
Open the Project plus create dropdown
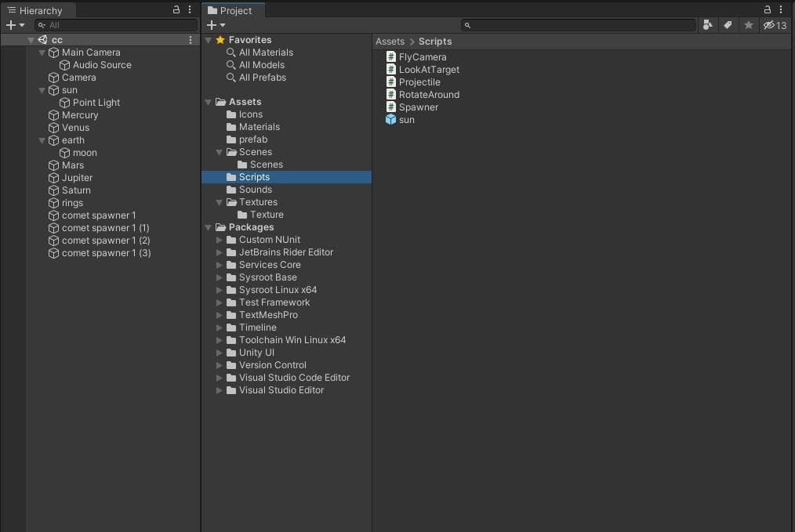(216, 25)
